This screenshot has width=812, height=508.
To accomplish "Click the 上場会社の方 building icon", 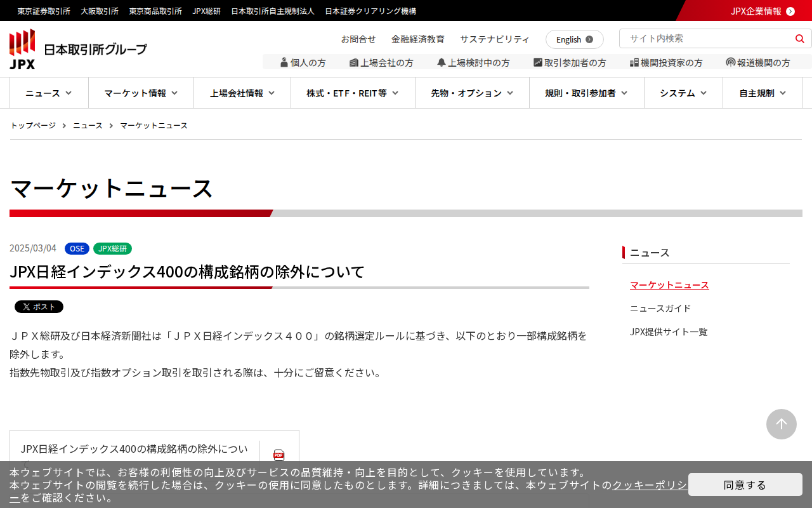I will click(354, 62).
